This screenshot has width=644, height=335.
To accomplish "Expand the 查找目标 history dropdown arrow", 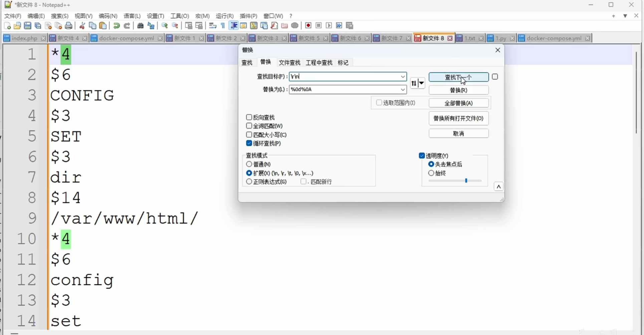I will (x=403, y=77).
